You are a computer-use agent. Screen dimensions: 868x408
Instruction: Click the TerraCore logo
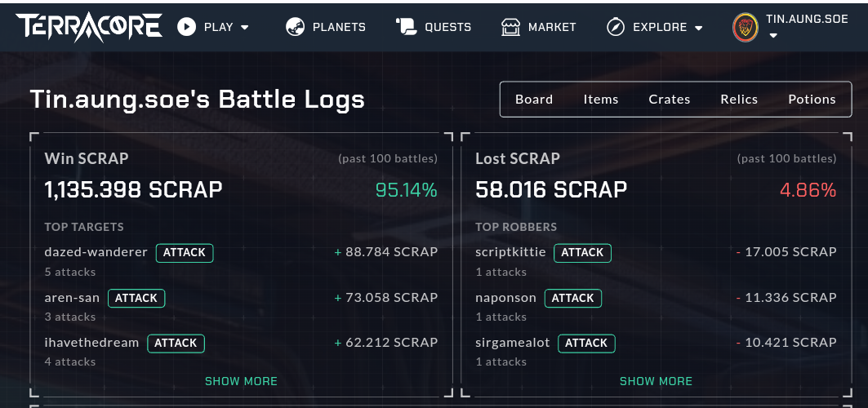point(88,26)
